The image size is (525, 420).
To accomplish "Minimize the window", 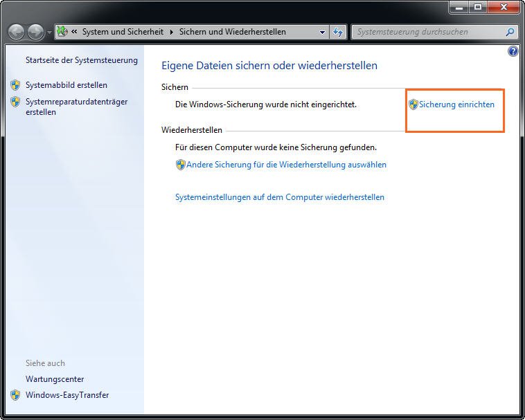I will pos(459,8).
